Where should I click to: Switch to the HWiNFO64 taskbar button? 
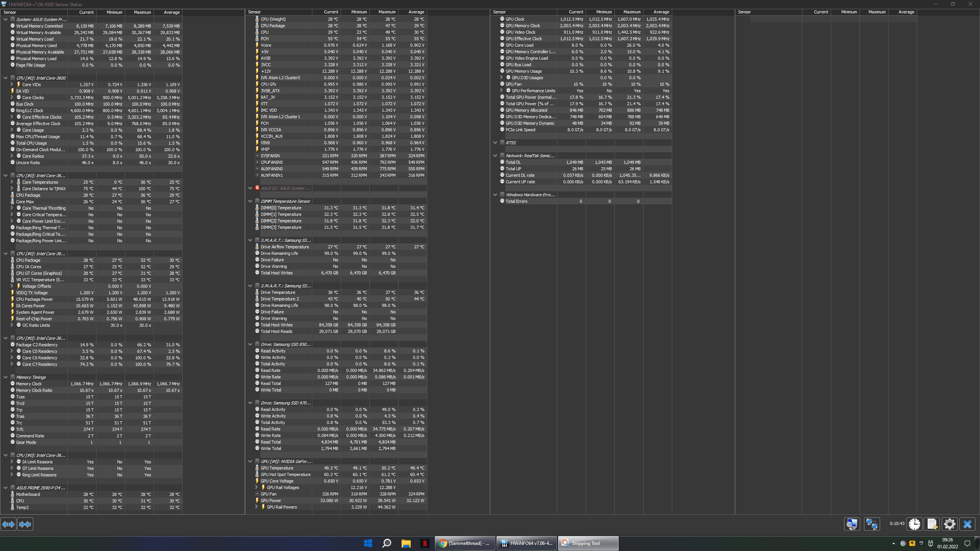[x=527, y=543]
